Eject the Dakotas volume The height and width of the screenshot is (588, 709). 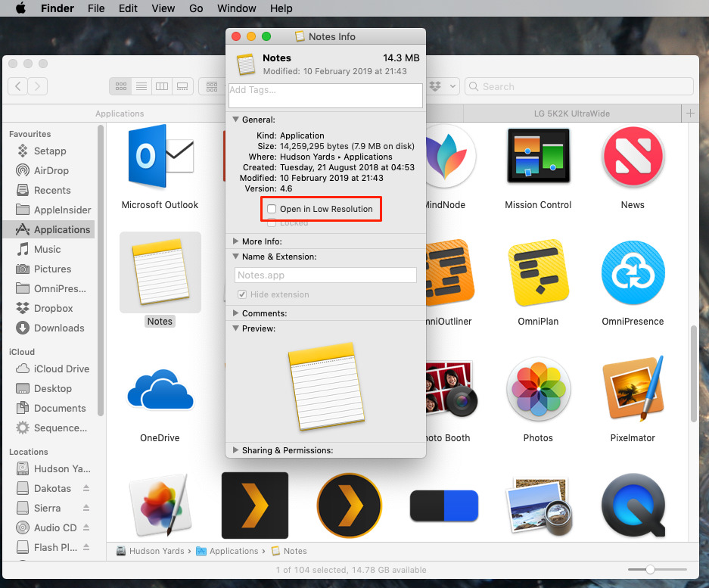pos(86,488)
